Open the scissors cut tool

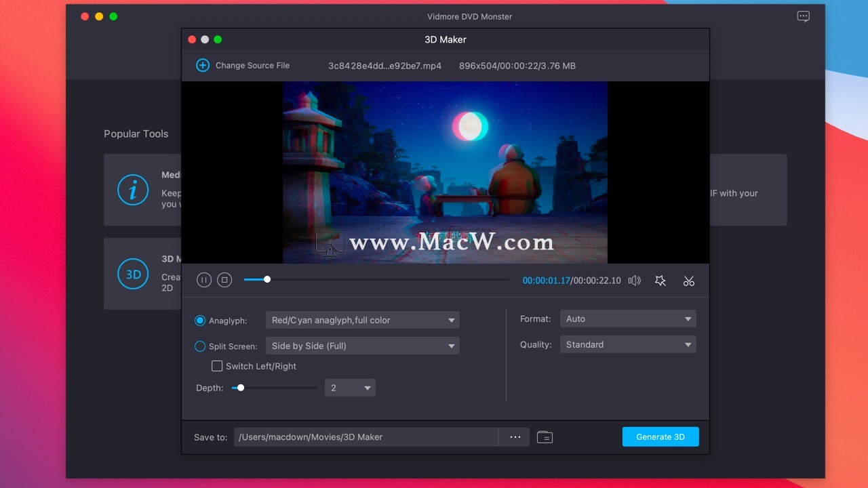click(689, 281)
